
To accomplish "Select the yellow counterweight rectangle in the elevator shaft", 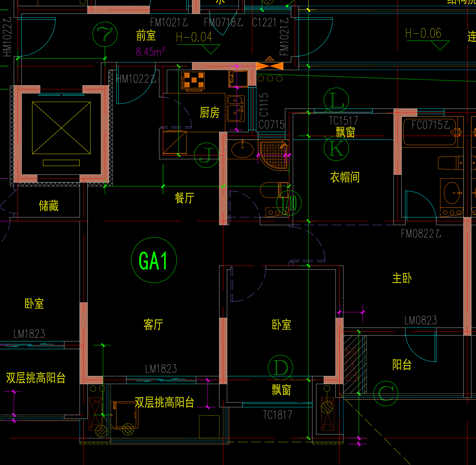I will point(61,163).
